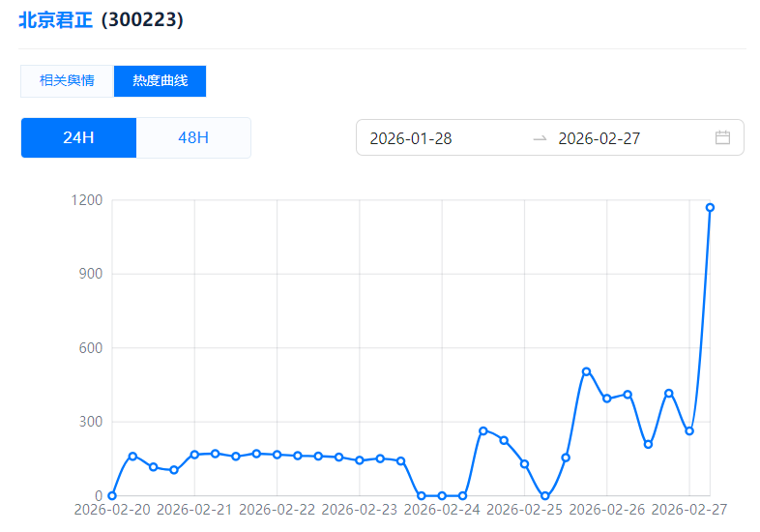Switch to the 48H time interval
Screen dimensions: 760x532
point(193,137)
